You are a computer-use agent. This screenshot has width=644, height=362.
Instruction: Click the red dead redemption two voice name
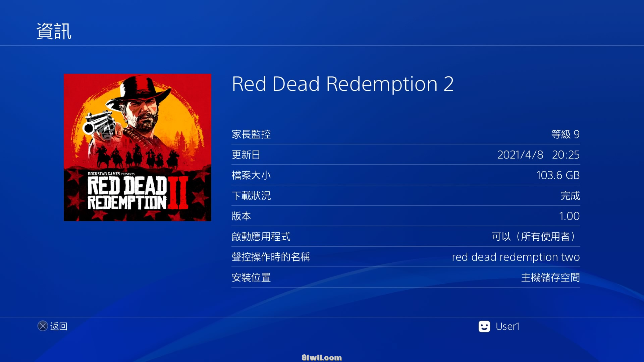(516, 257)
